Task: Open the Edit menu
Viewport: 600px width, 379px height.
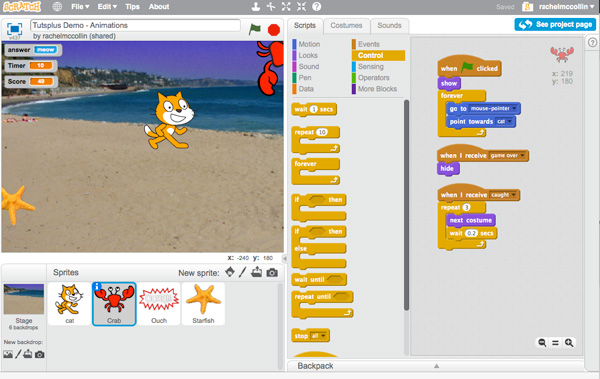Action: point(107,7)
